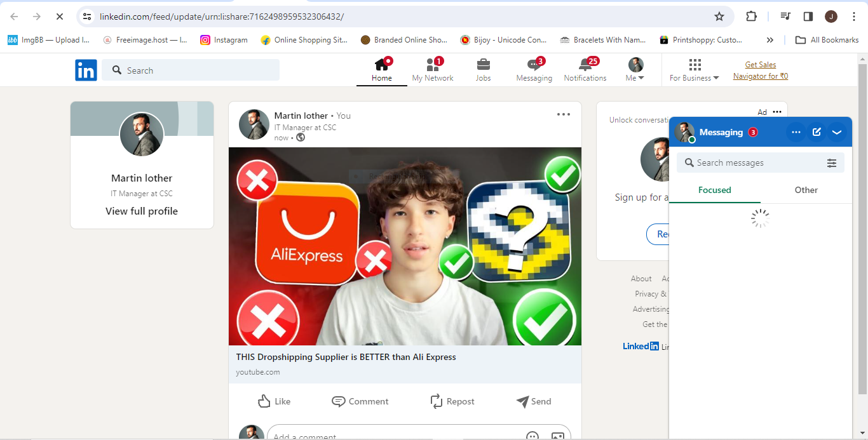Screen dimensions: 868x440
Task: Open the Extensions puzzle icon
Action: coord(751,17)
